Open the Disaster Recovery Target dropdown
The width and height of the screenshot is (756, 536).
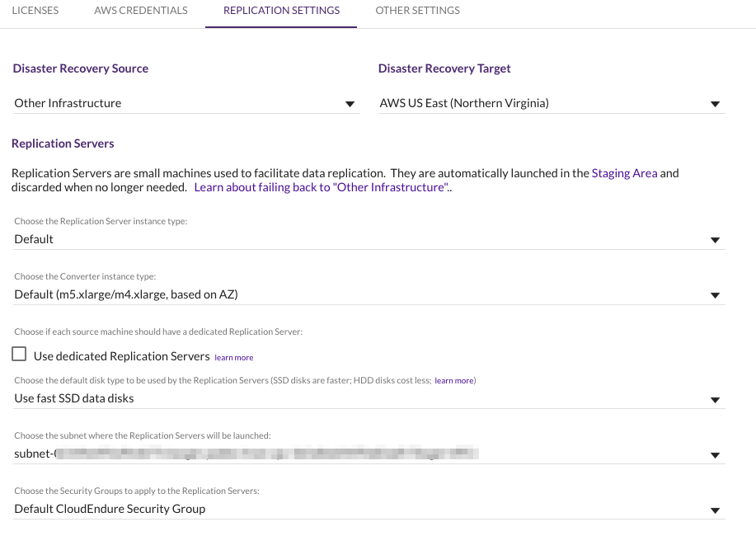coord(552,103)
